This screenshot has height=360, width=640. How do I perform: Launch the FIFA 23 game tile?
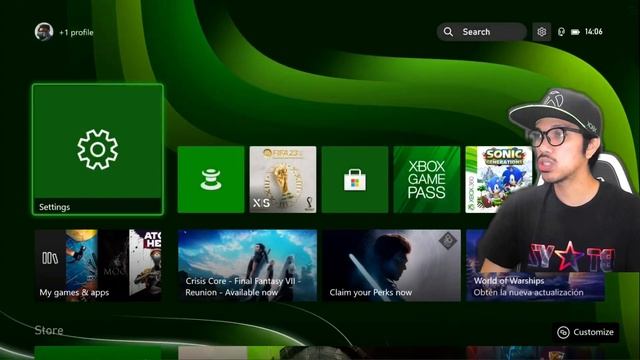coord(283,180)
